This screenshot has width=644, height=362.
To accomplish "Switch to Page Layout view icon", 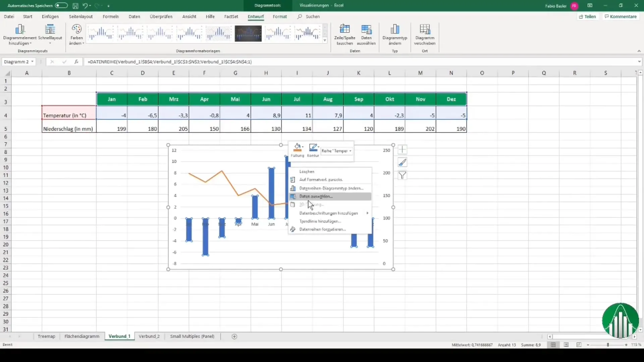I will pos(566,345).
